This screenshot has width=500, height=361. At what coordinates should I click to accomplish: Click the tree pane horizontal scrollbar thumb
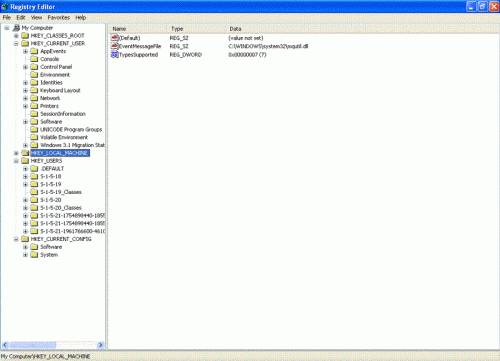33,345
